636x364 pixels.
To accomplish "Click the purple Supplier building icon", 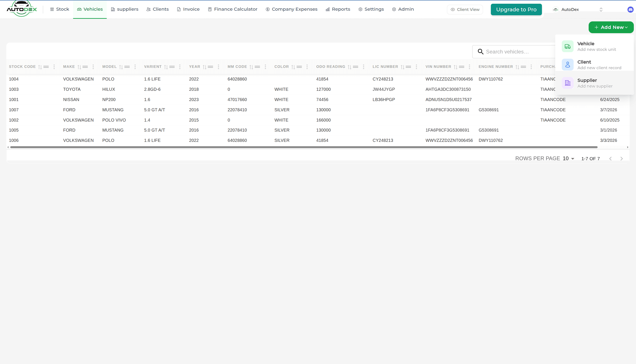I will pyautogui.click(x=567, y=83).
